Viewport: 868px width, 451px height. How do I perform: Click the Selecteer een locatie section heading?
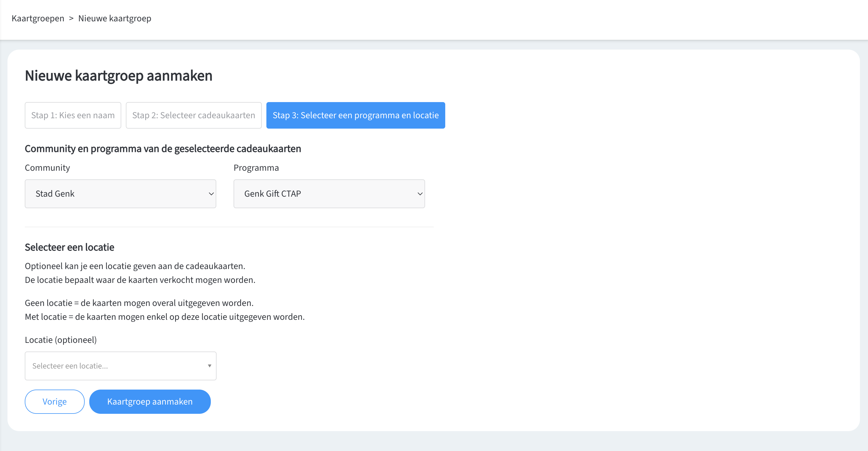click(69, 247)
